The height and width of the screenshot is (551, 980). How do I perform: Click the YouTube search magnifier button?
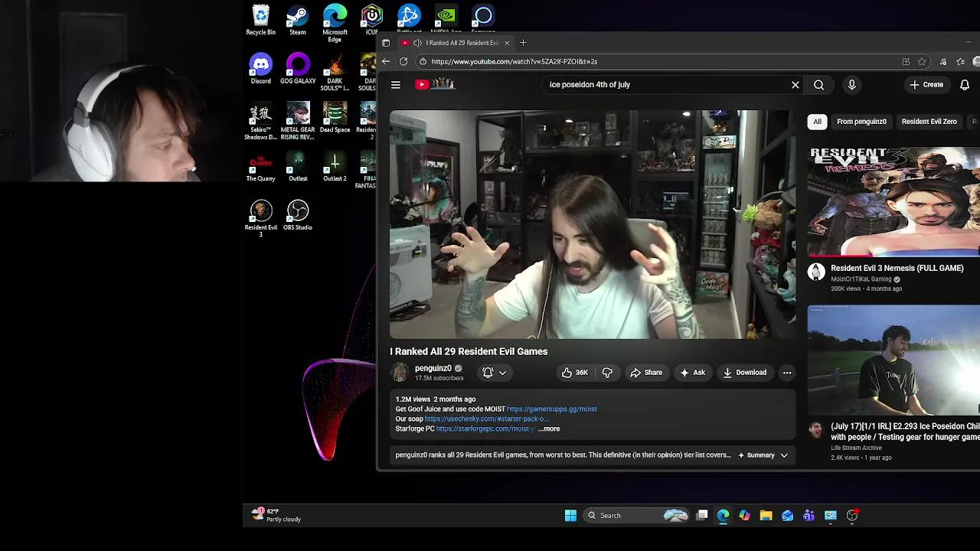[819, 85]
